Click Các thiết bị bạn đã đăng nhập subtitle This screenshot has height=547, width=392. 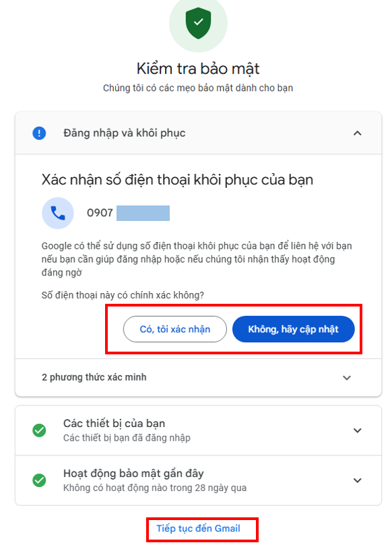pos(127,438)
